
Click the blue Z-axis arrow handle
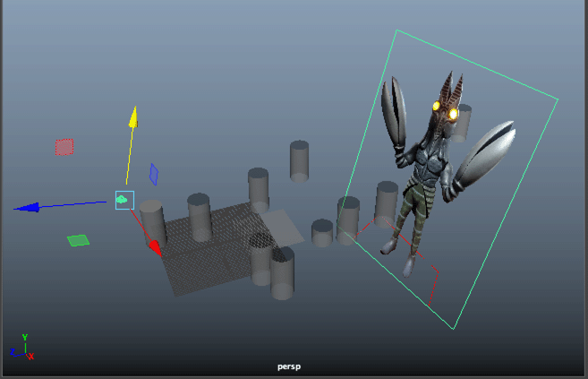(27, 207)
